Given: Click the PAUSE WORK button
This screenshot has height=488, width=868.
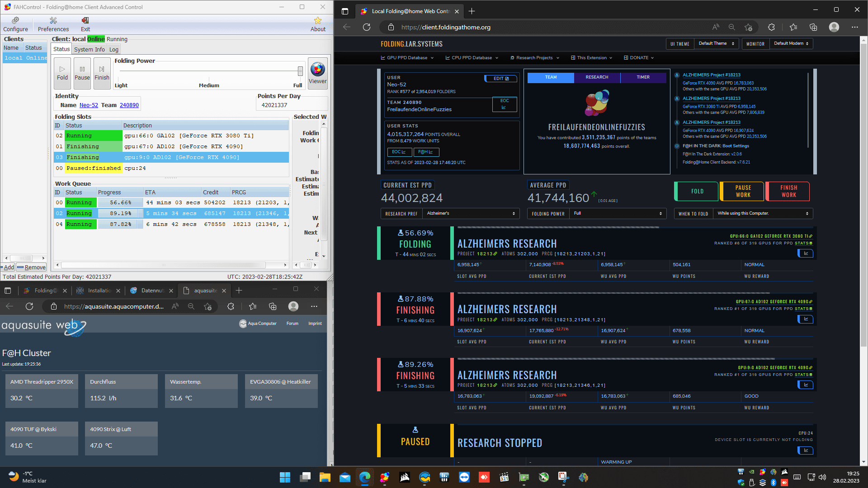Looking at the screenshot, I should [742, 191].
